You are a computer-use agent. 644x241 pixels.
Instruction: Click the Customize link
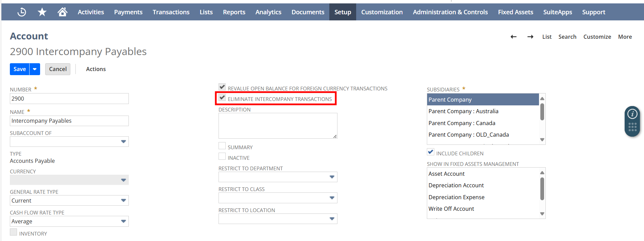point(597,37)
